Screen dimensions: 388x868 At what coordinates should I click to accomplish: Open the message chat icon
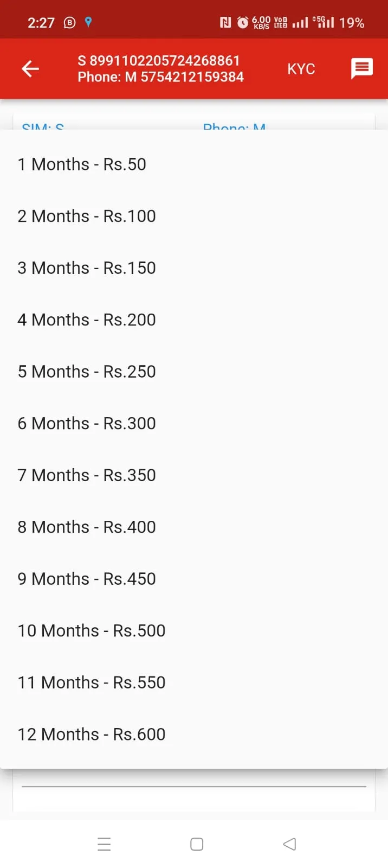[x=361, y=69]
